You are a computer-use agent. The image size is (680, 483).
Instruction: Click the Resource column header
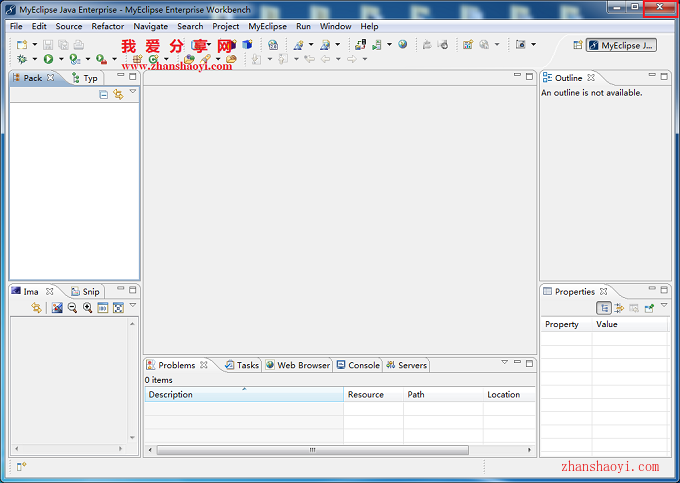(x=373, y=395)
